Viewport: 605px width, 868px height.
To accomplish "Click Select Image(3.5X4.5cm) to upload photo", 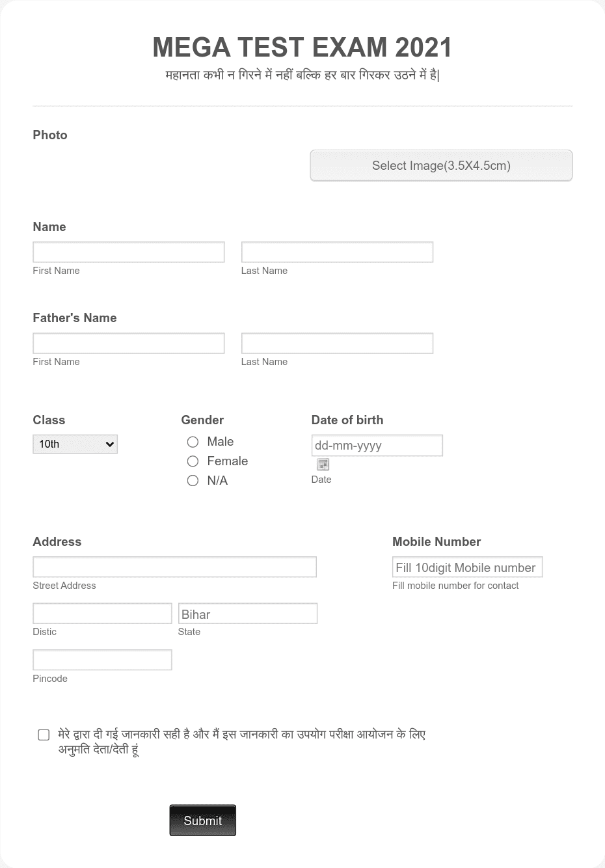I will coord(441,165).
